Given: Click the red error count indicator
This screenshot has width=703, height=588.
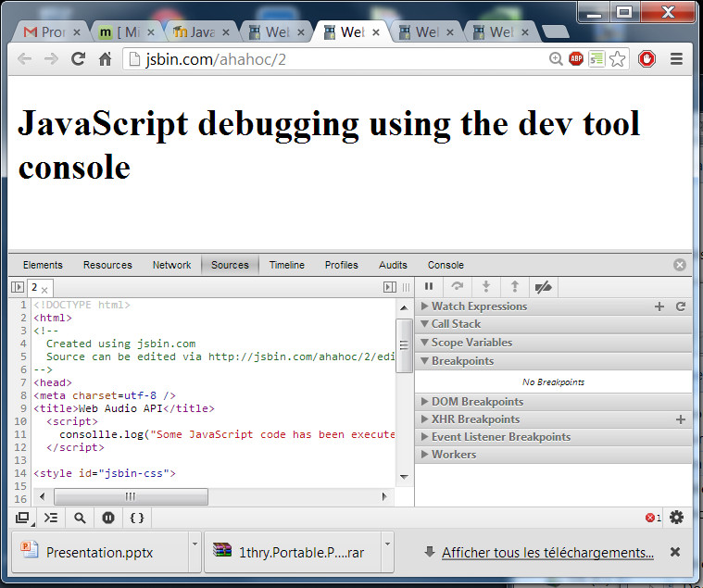Looking at the screenshot, I should click(x=653, y=518).
